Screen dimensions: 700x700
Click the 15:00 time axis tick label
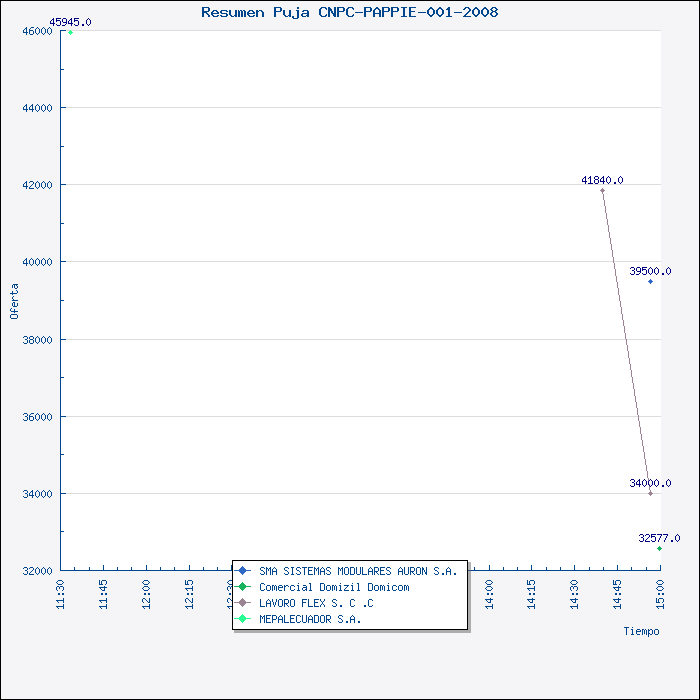[660, 594]
